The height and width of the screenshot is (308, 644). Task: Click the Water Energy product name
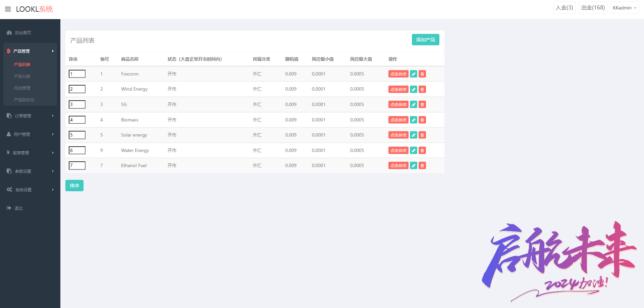point(135,150)
